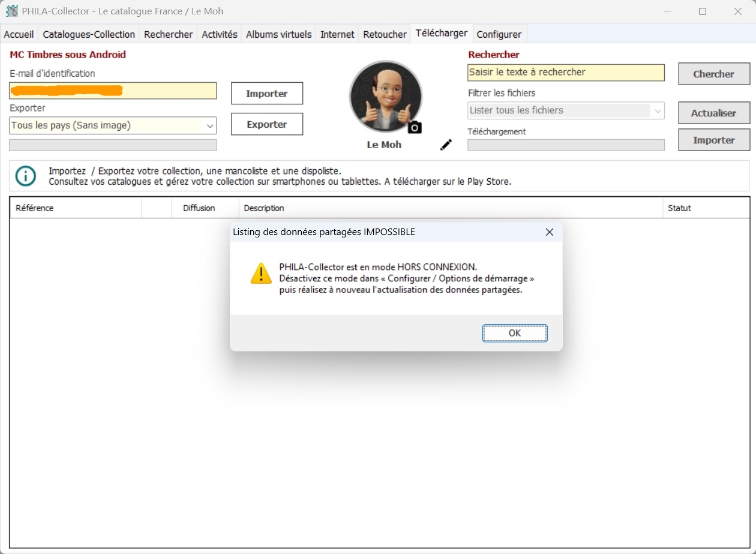
Task: Click the PHILA-Collector app icon in the title bar
Action: click(x=11, y=11)
